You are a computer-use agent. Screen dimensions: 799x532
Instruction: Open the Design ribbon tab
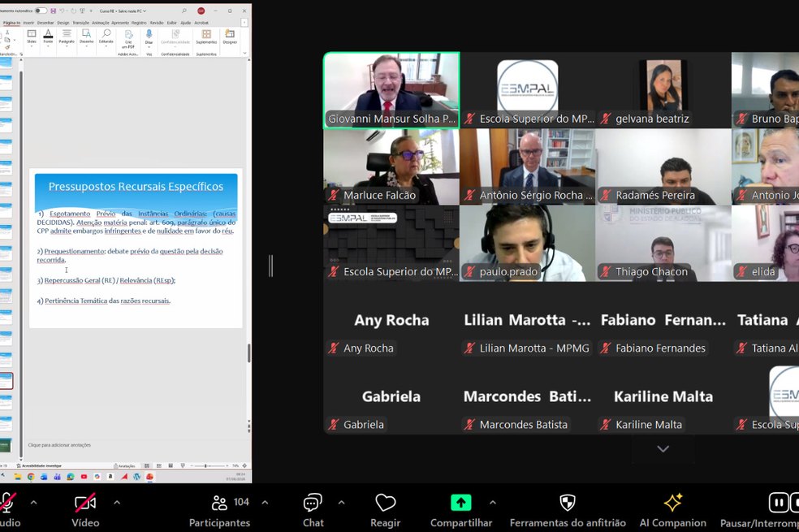click(63, 23)
